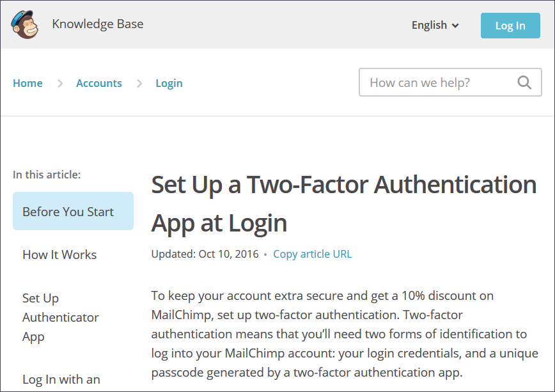The height and width of the screenshot is (392, 555).
Task: Click breadcrumb arrow after Home
Action: (60, 84)
